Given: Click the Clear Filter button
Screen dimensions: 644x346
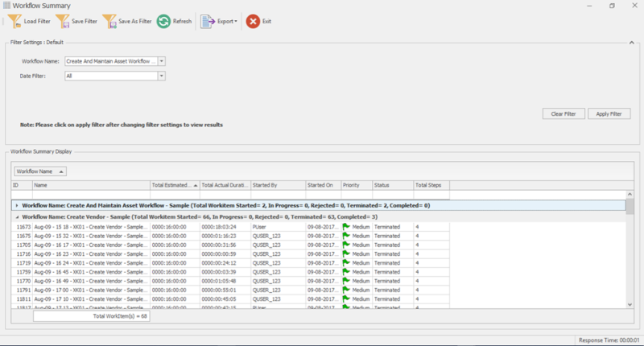Looking at the screenshot, I should click(x=563, y=114).
